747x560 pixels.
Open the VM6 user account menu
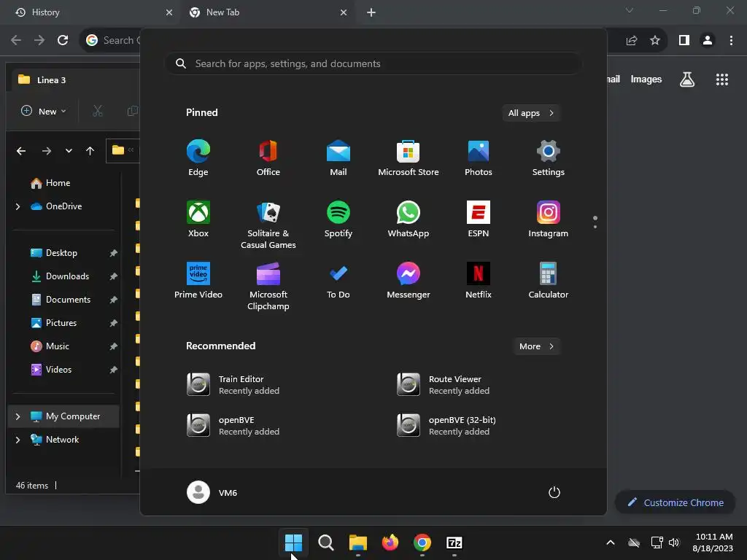(212, 492)
